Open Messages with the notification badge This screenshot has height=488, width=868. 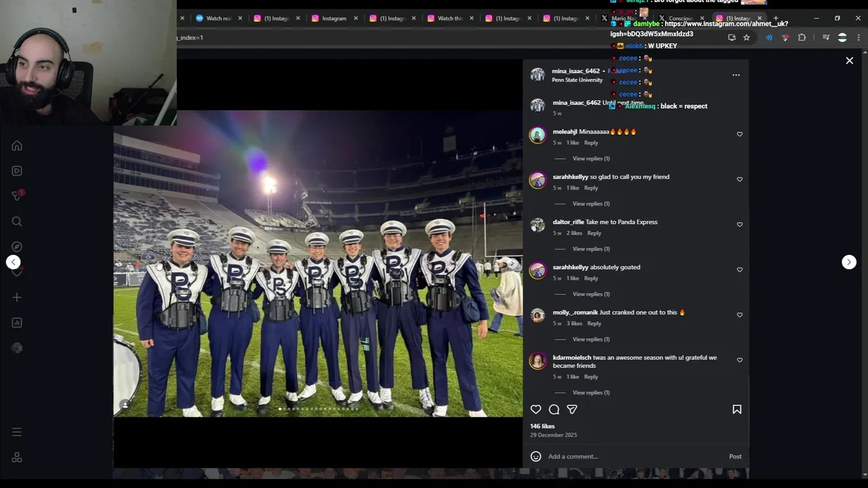click(x=17, y=196)
